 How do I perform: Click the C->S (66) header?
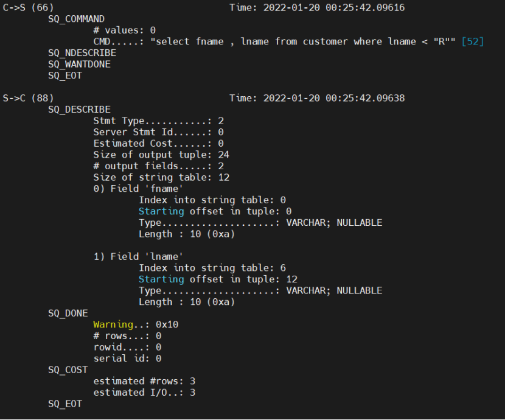29,7
